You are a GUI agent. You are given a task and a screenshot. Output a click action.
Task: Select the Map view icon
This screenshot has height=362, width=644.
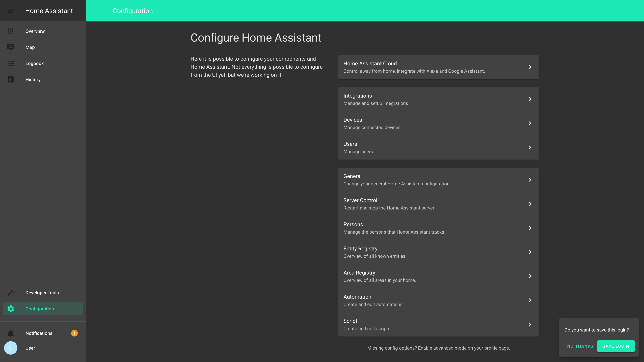(x=11, y=47)
